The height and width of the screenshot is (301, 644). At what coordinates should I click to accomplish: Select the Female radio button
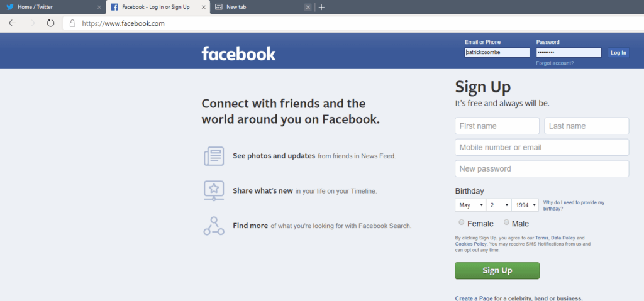click(462, 222)
